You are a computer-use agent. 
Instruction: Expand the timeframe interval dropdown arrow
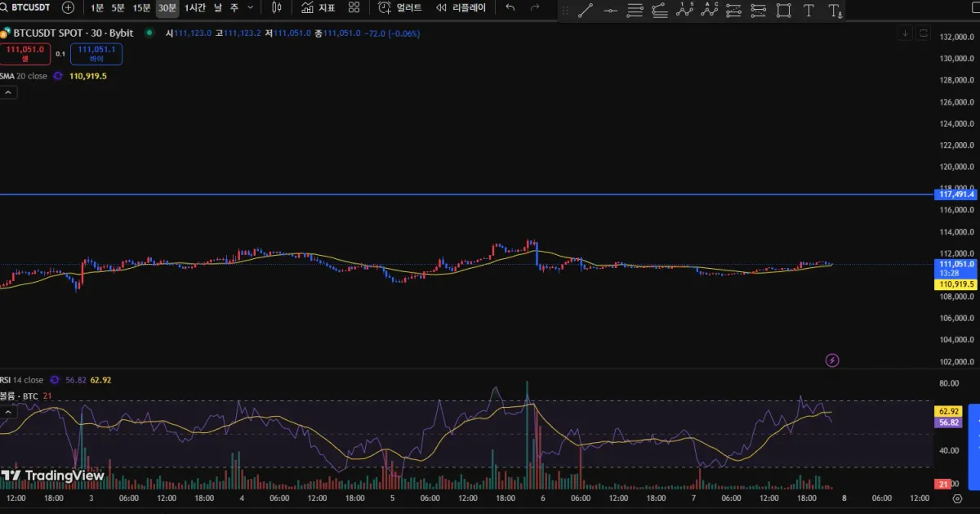[x=250, y=8]
